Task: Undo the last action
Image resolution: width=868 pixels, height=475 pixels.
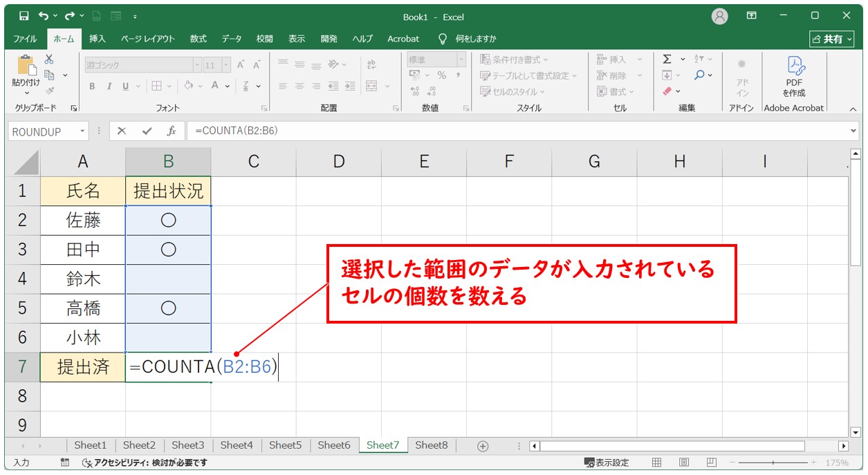Action: coord(44,16)
